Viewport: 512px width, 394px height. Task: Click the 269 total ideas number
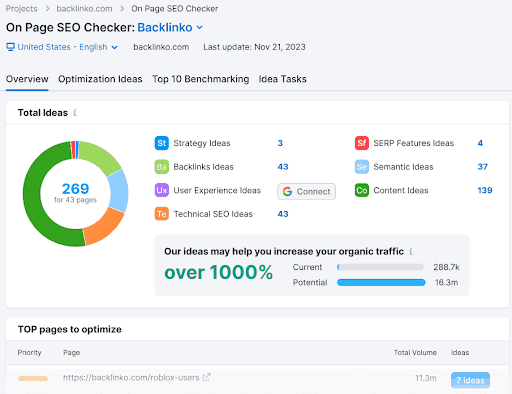[x=75, y=189]
